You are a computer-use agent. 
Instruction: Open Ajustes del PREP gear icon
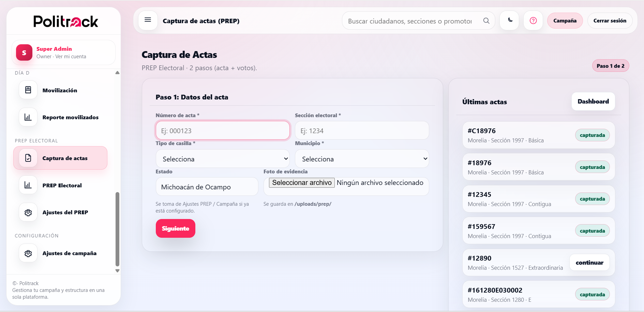pos(28,212)
